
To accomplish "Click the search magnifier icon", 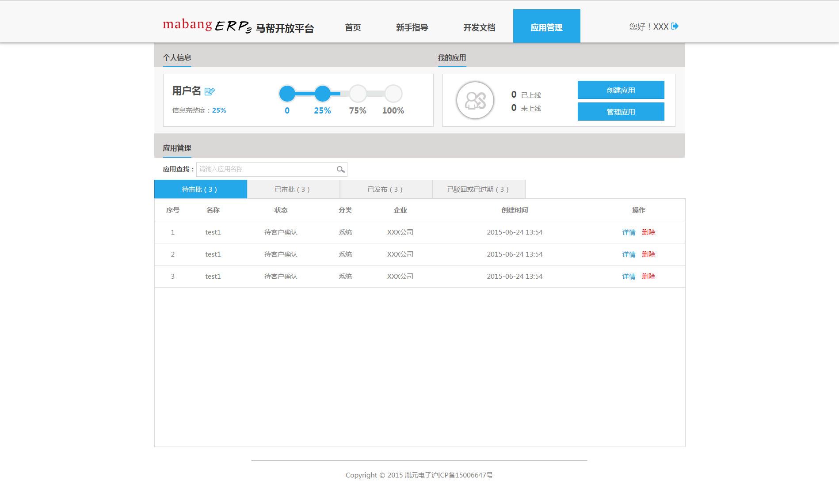I will pyautogui.click(x=340, y=170).
